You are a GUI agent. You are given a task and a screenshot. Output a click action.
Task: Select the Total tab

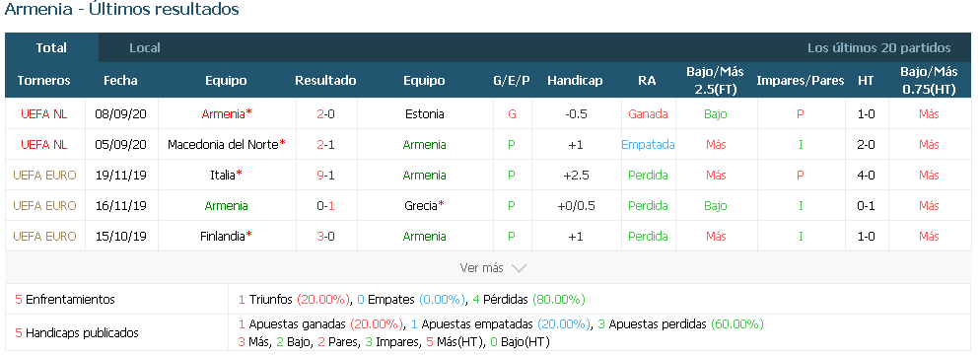pos(51,47)
